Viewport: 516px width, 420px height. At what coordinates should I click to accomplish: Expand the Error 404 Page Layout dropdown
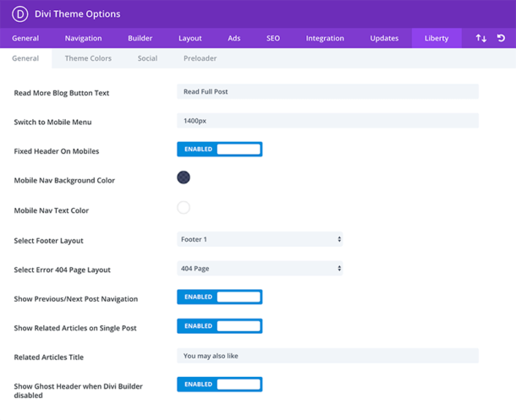point(260,269)
